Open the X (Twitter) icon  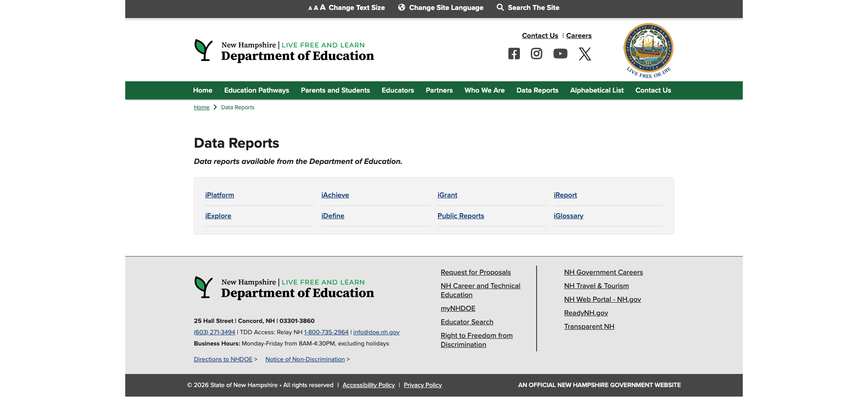pos(585,54)
